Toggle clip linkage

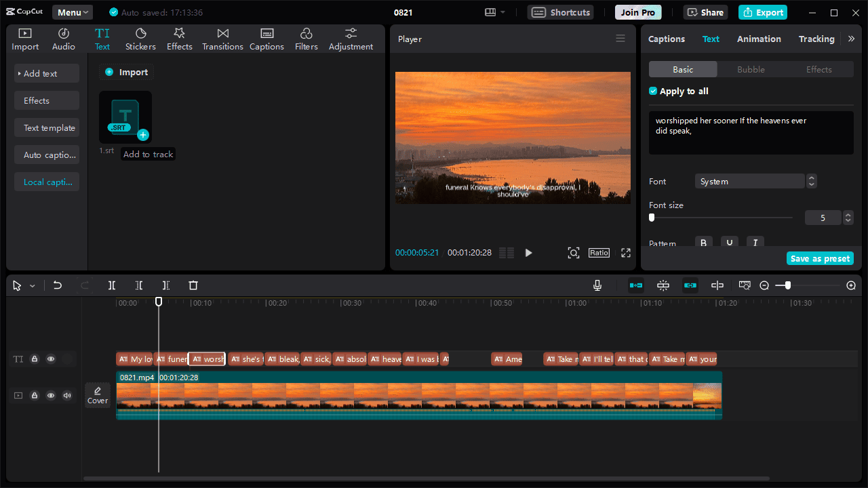coord(690,285)
